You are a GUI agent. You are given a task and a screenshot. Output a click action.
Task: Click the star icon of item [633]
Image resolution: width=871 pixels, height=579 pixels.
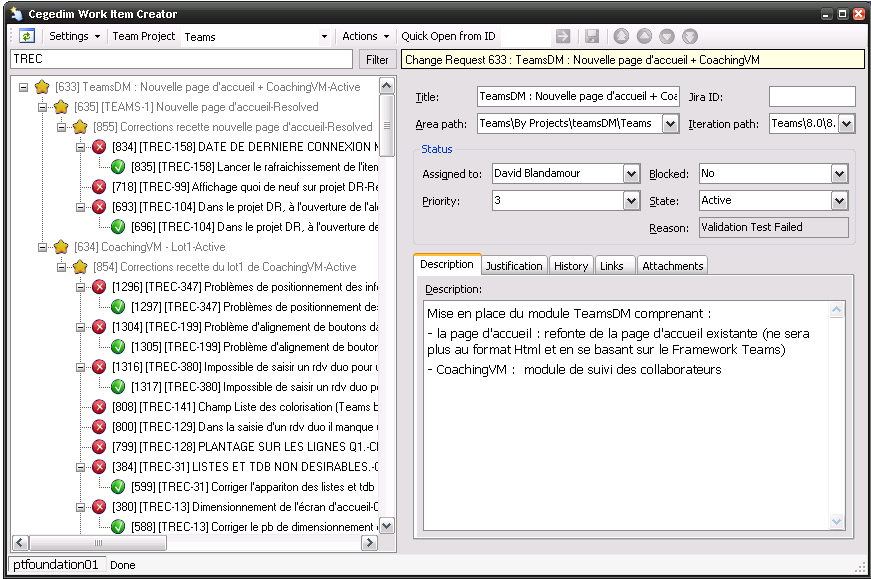pyautogui.click(x=42, y=87)
